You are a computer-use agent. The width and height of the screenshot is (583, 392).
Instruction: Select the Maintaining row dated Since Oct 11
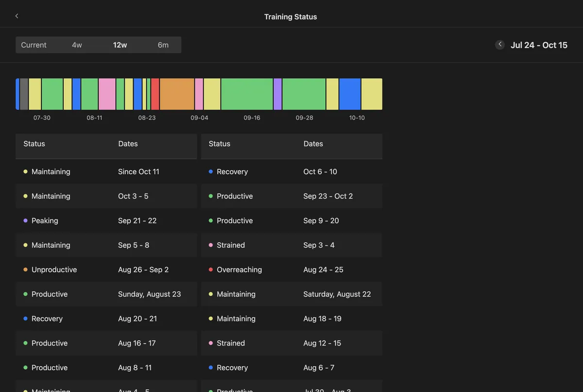pyautogui.click(x=106, y=171)
